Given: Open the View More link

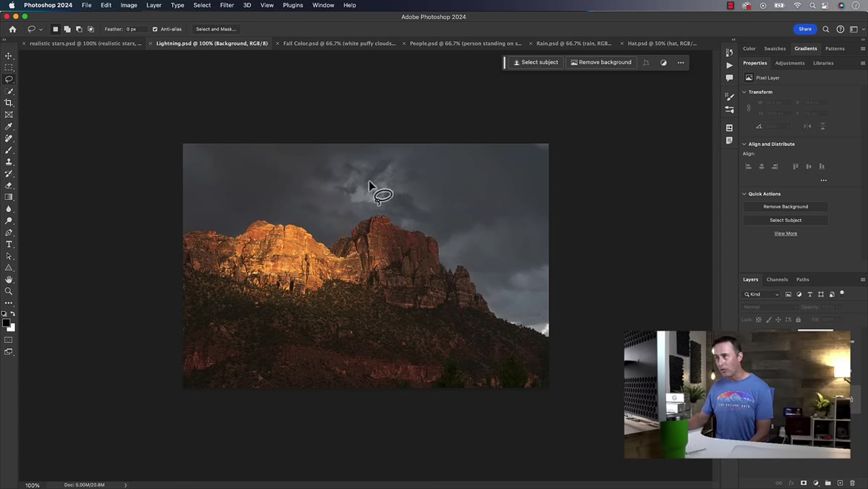Looking at the screenshot, I should click(x=786, y=234).
